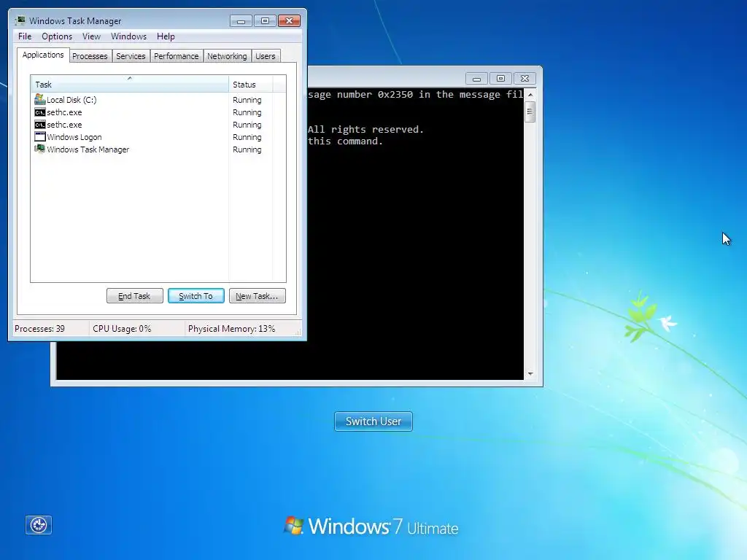Switch to the Users tab
This screenshot has height=560, width=747.
(x=266, y=56)
